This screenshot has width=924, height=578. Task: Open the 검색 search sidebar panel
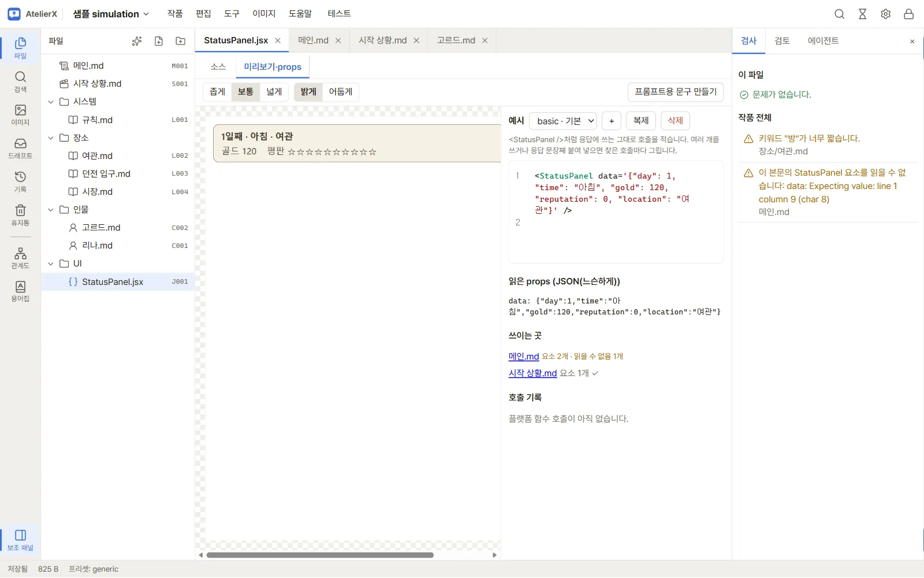[x=20, y=81]
